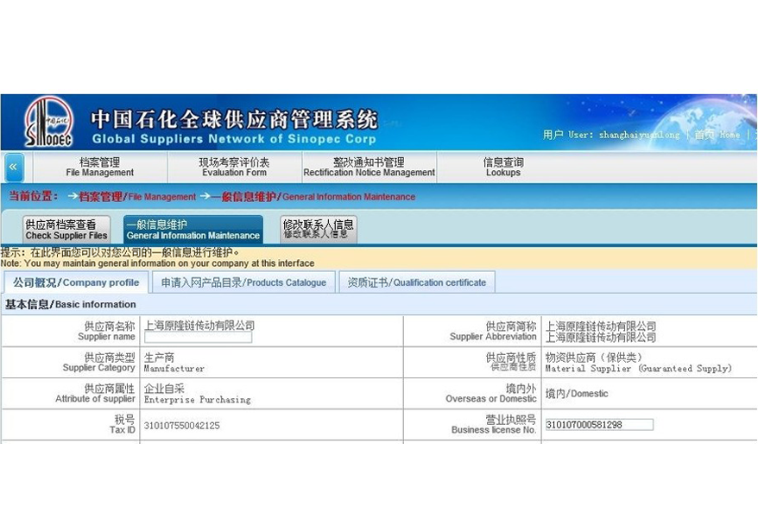
Task: Go to the Home link
Action: click(717, 135)
